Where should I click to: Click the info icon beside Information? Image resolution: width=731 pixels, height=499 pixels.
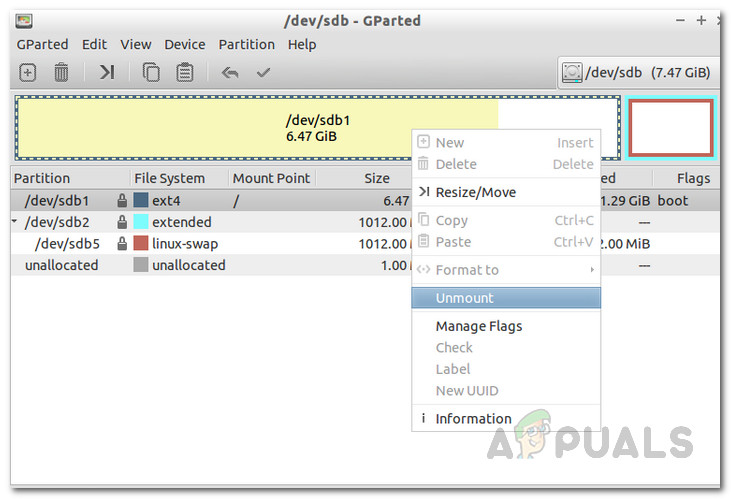pos(423,418)
